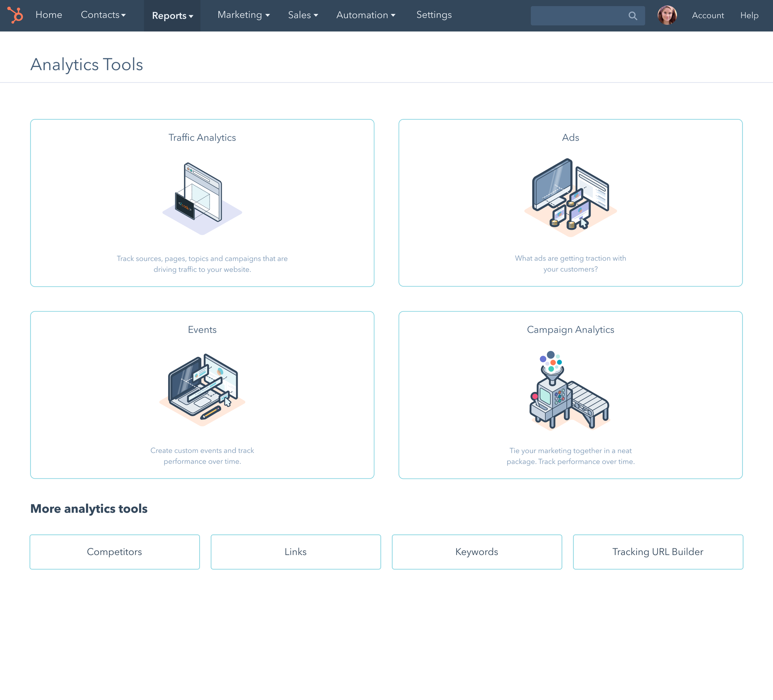The image size is (773, 700).
Task: Expand the Marketing dropdown menu
Action: (243, 15)
